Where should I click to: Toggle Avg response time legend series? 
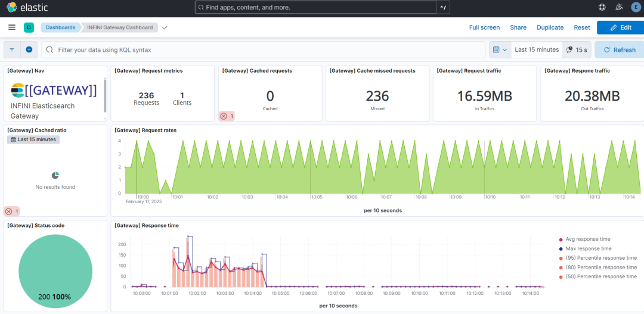click(x=589, y=240)
